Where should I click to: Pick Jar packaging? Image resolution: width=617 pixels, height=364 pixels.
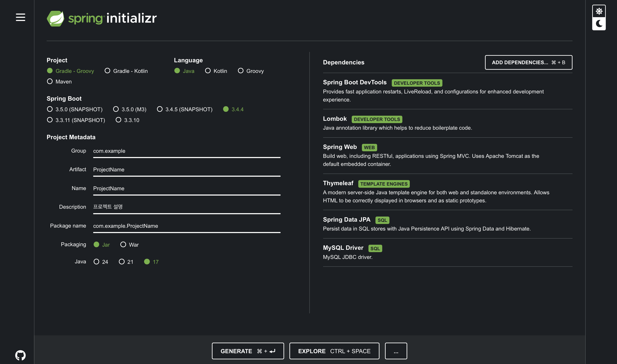(101, 245)
